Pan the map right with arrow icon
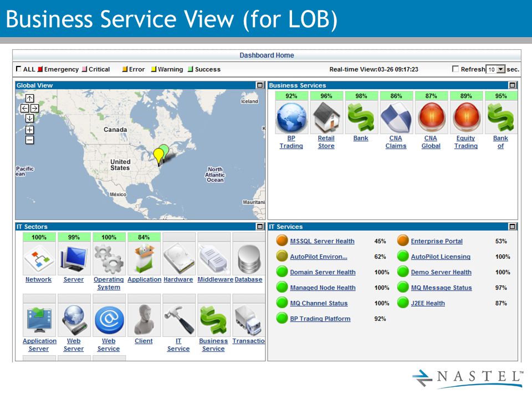 pyautogui.click(x=34, y=108)
